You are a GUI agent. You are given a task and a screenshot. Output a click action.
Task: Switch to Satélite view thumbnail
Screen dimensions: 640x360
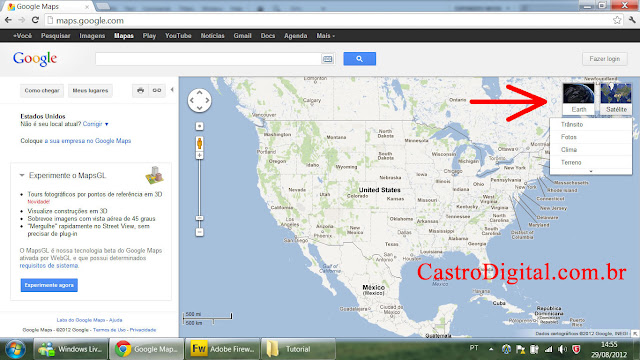[616, 98]
